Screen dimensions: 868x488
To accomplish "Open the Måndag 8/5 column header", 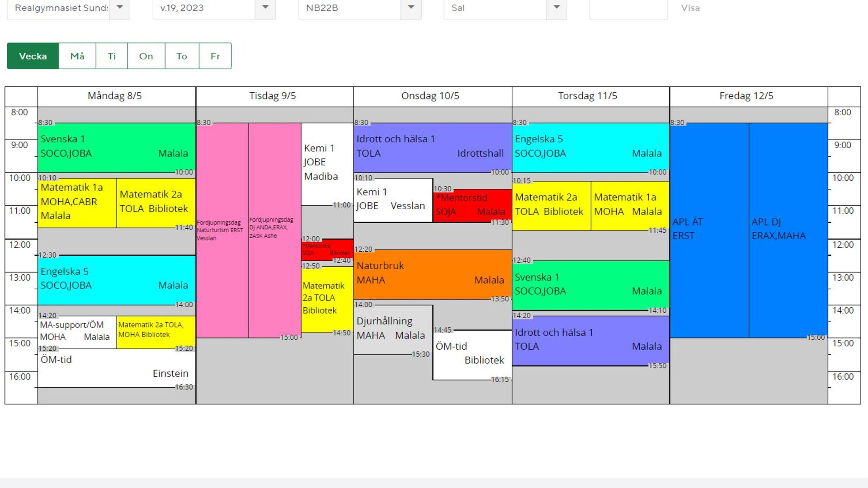I will [x=117, y=96].
